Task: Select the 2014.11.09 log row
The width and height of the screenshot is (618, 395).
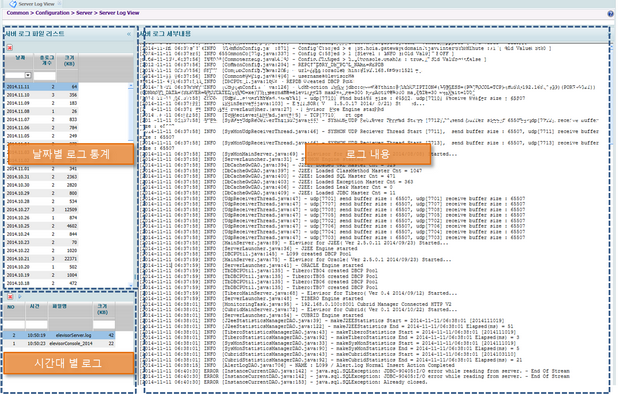Action: pos(42,103)
